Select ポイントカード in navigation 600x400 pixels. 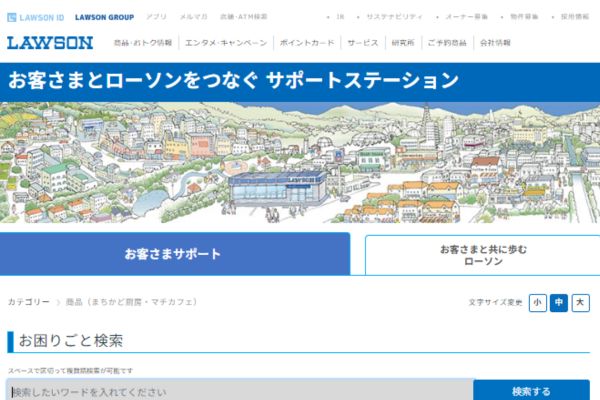[x=307, y=44]
